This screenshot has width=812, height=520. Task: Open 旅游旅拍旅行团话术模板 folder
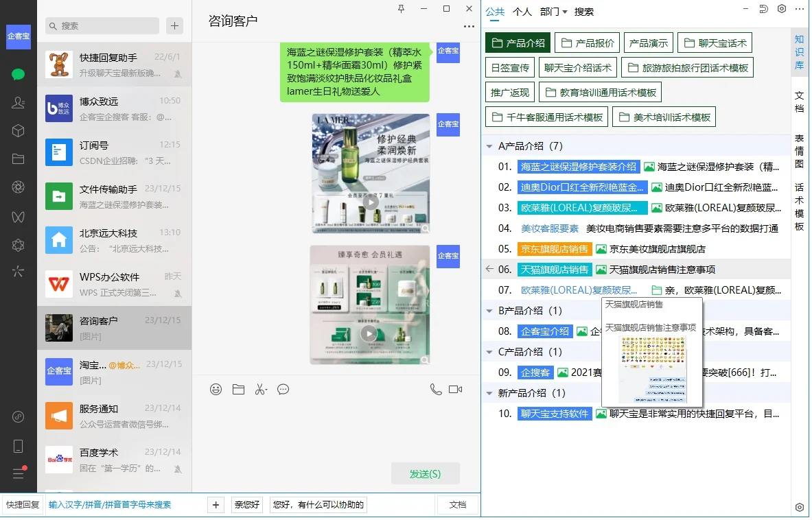(688, 68)
